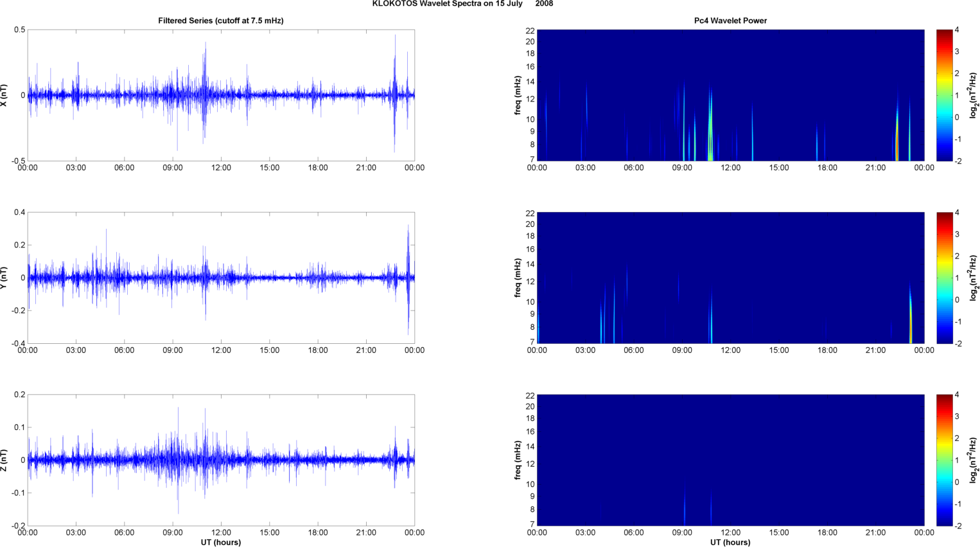The image size is (980, 547).
Task: Click the 14 frequency tick of the Y spectrogram
Action: [530, 264]
